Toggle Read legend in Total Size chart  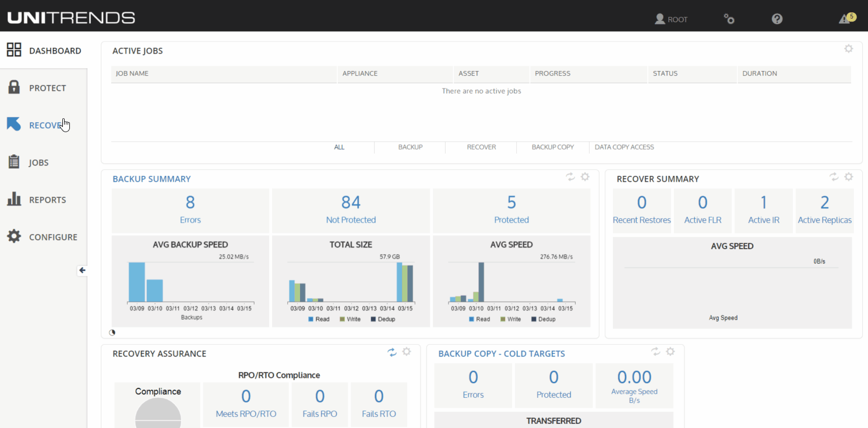tap(319, 319)
